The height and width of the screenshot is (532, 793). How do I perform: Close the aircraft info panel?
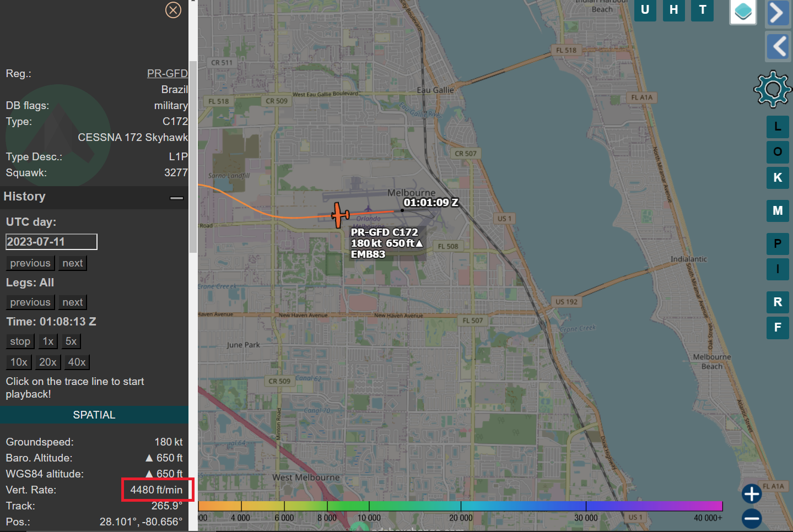(x=173, y=10)
